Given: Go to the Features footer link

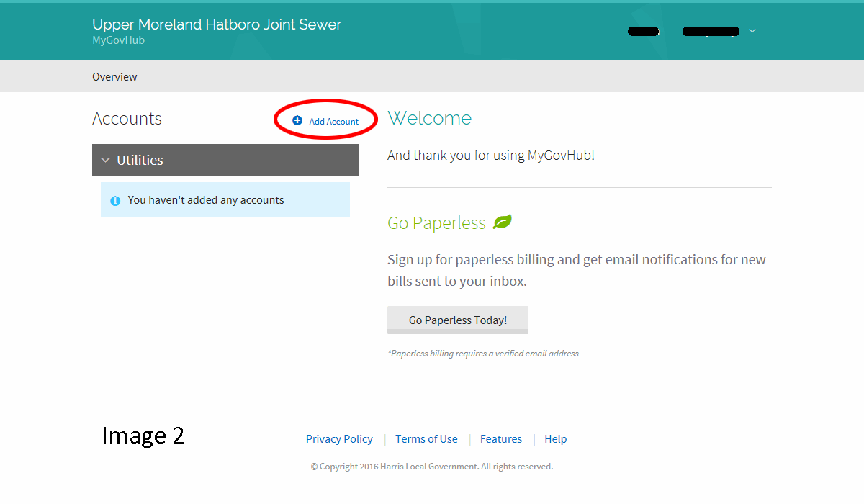Looking at the screenshot, I should [x=501, y=439].
